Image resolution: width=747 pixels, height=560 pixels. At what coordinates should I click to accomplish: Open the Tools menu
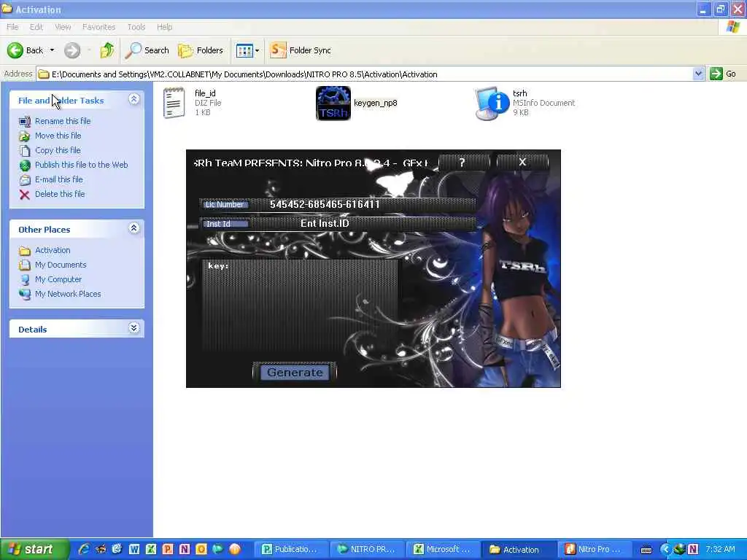pyautogui.click(x=136, y=27)
